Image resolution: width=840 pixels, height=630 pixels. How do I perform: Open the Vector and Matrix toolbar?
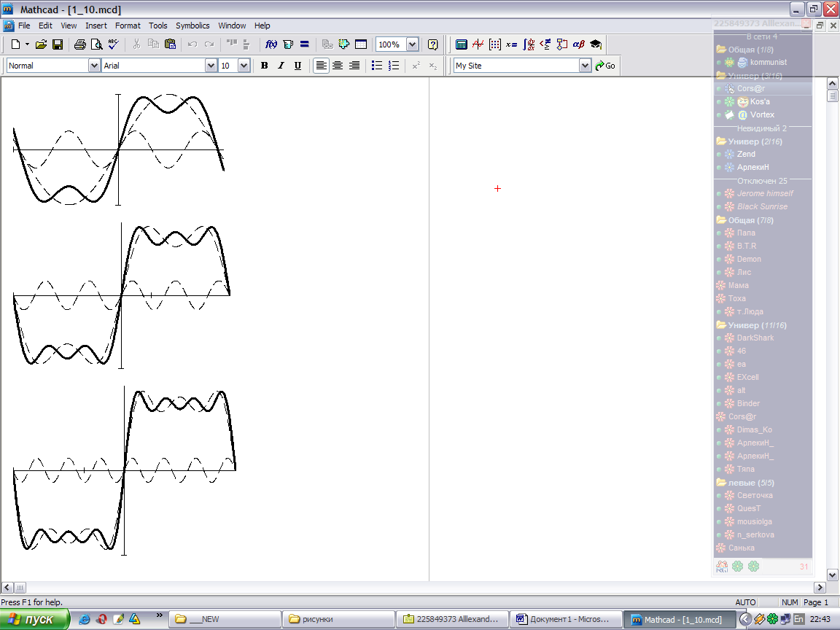[494, 44]
